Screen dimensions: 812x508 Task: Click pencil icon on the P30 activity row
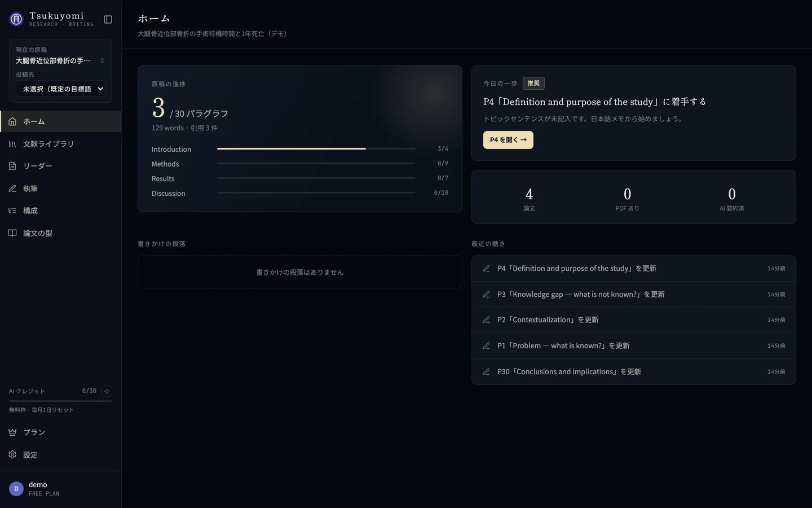[486, 372]
